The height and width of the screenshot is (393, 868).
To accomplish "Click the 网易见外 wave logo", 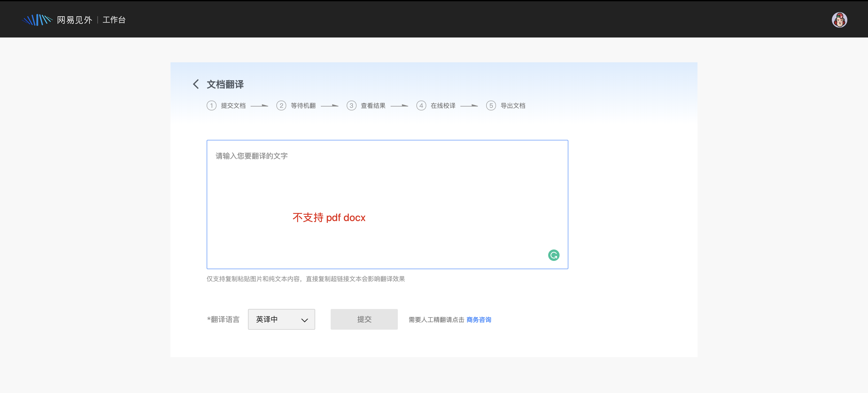I will click(37, 20).
